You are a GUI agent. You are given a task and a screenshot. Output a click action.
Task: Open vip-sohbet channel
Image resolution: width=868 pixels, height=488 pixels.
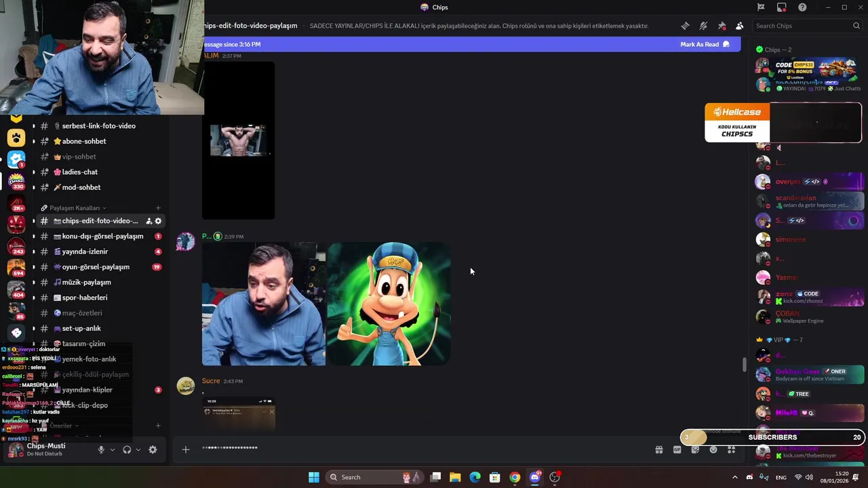point(98,157)
